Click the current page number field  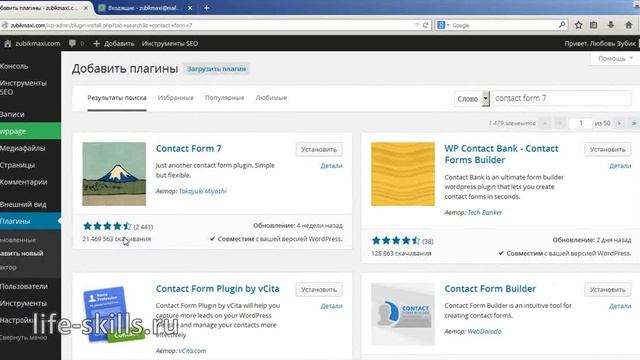581,123
